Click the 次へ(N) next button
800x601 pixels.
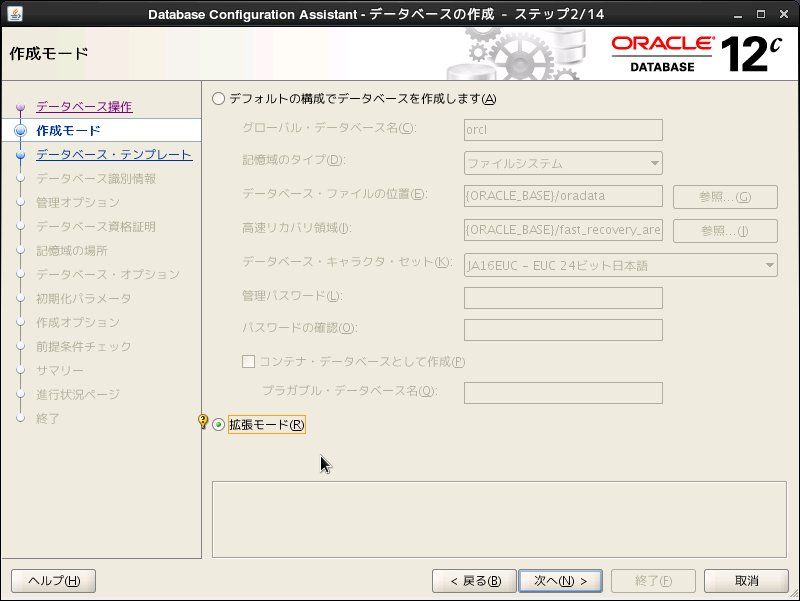tap(560, 581)
